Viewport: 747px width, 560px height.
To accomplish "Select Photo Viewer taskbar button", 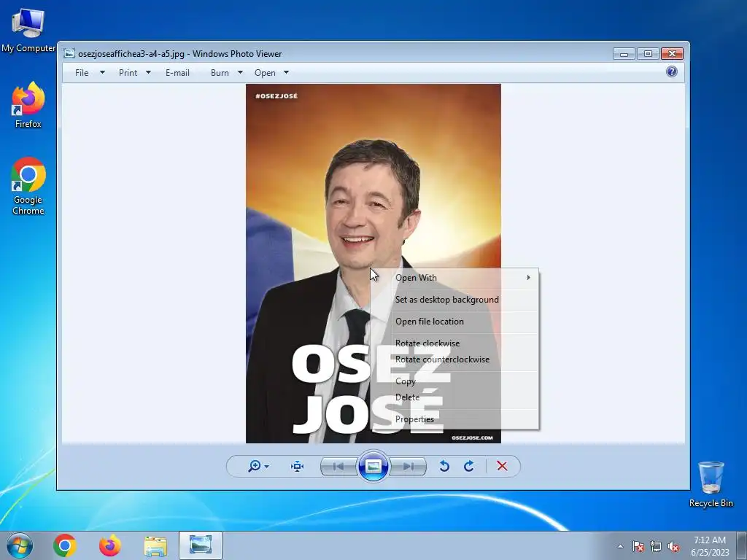I will coord(201,545).
